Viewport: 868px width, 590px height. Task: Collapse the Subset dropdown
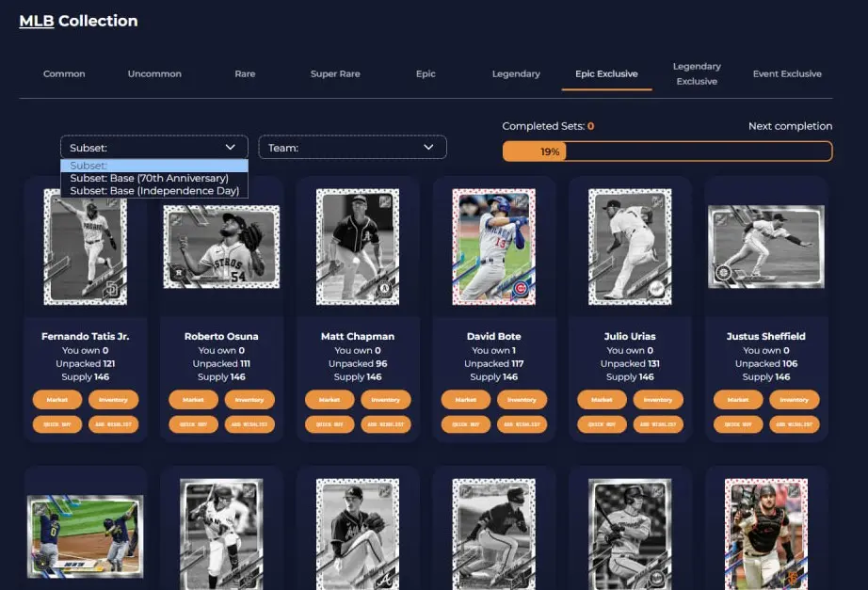point(153,147)
